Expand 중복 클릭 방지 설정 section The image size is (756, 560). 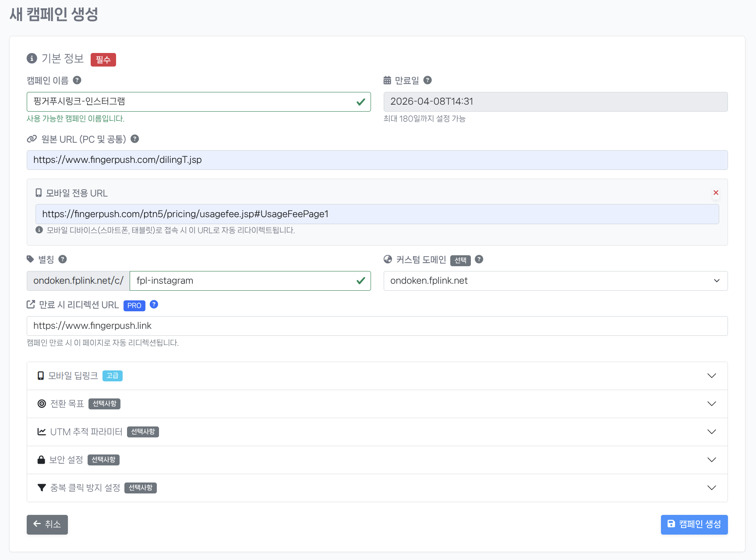tap(377, 488)
